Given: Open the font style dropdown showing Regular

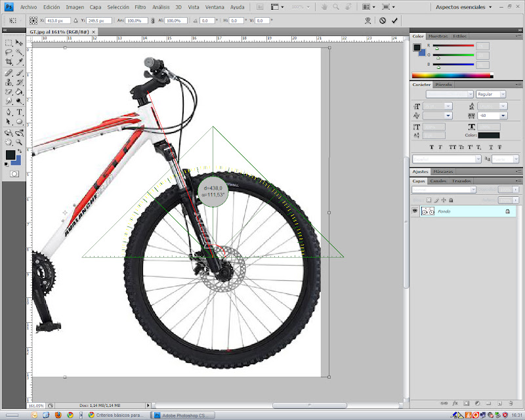Looking at the screenshot, I should (492, 94).
